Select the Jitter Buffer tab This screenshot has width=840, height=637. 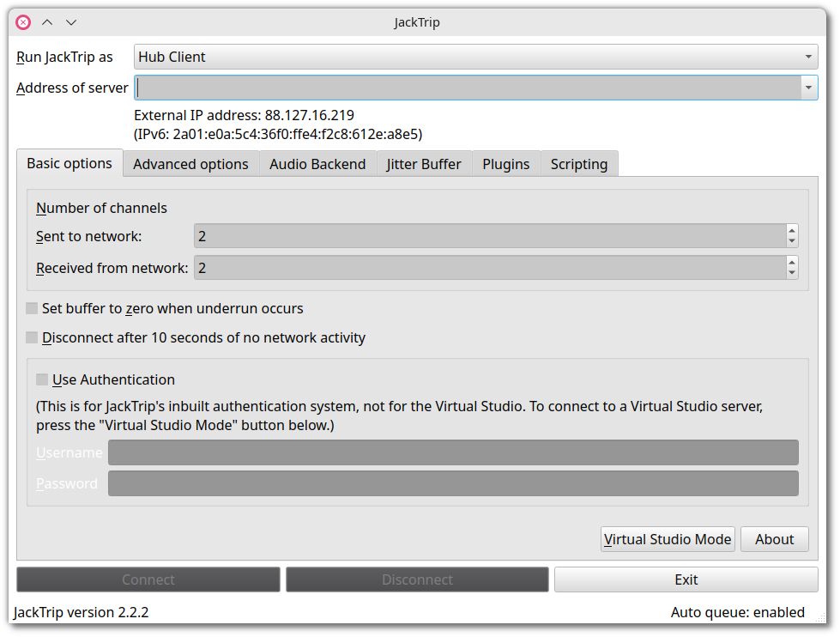coord(424,164)
